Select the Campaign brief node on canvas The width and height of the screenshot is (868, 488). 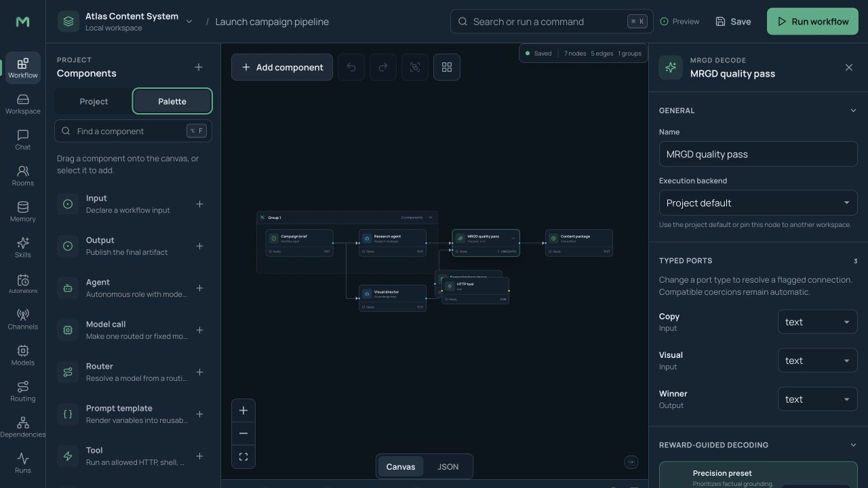(x=299, y=243)
